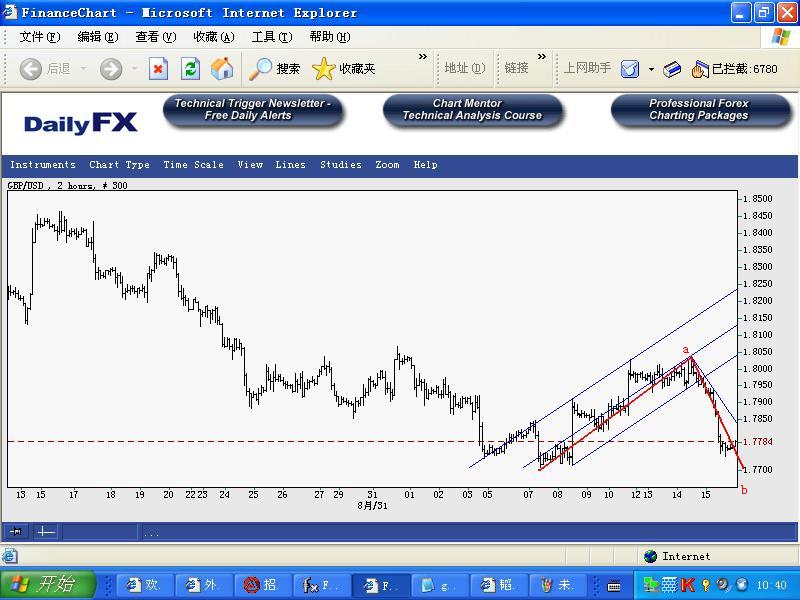Image resolution: width=800 pixels, height=600 pixels.
Task: Open the Time Scale menu
Action: pos(193,165)
